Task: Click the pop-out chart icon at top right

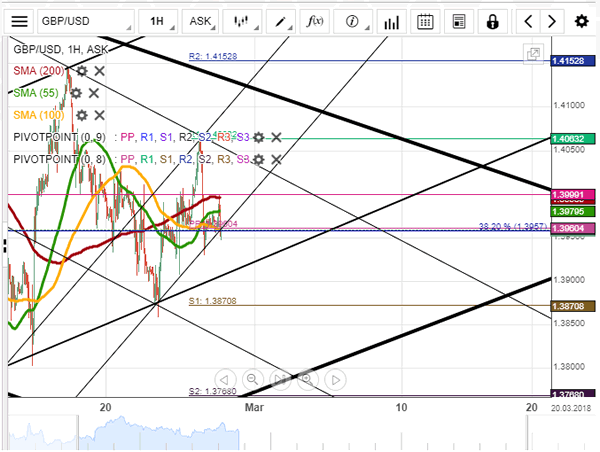Action: (x=534, y=53)
